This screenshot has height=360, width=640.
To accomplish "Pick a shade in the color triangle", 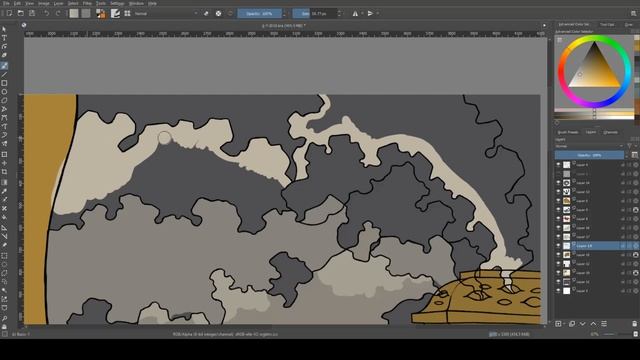I will click(594, 69).
